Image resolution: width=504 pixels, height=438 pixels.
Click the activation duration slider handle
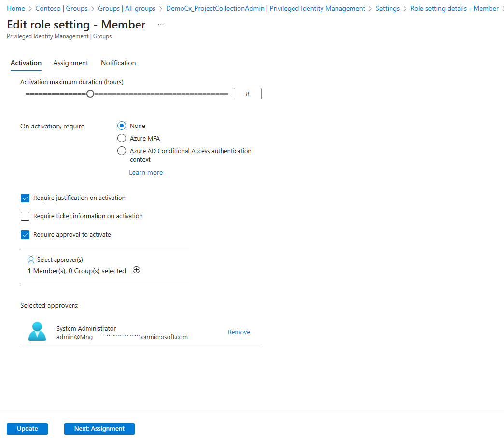pyautogui.click(x=90, y=94)
